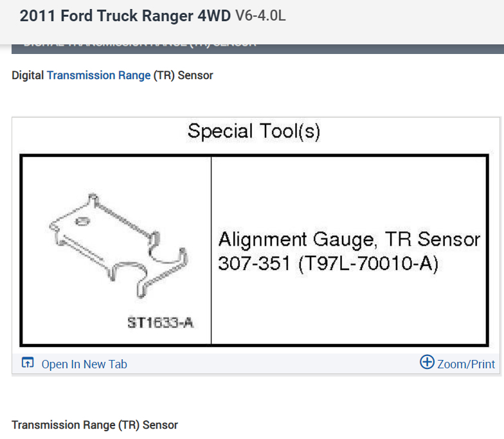Image resolution: width=504 pixels, height=439 pixels.
Task: Click the Alignment Gauge, TR Sensor text
Action: tap(349, 240)
